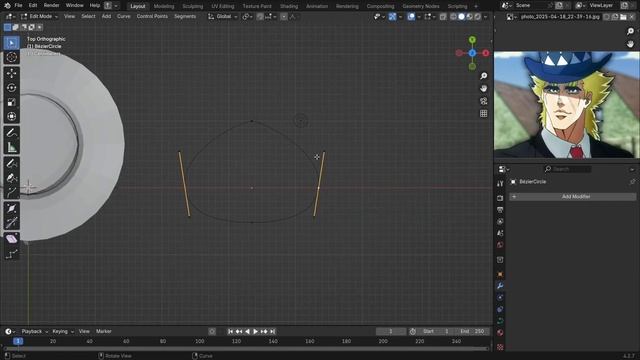Viewport: 640px width, 360px height.
Task: Open the Segments menu
Action: click(x=185, y=17)
